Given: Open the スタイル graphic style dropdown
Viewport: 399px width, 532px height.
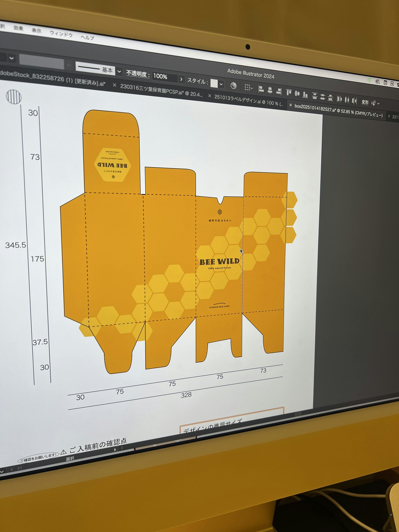Looking at the screenshot, I should point(221,84).
